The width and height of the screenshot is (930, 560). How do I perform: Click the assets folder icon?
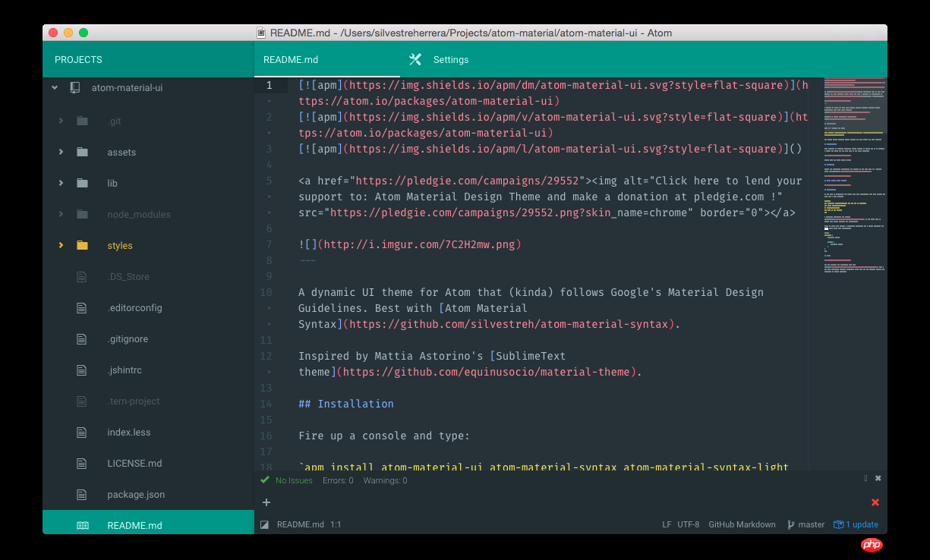point(82,152)
